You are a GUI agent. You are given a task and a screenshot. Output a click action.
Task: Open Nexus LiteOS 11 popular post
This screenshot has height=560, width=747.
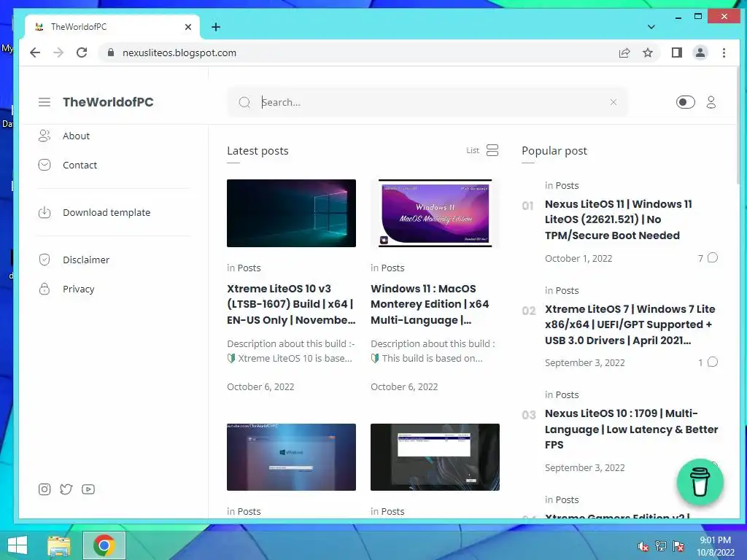click(619, 219)
